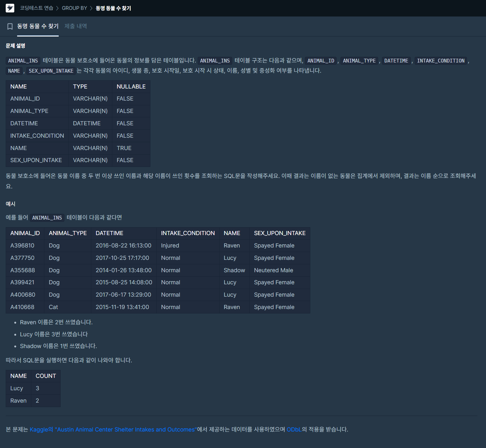
Task: Open the ODbL license link
Action: click(294, 429)
